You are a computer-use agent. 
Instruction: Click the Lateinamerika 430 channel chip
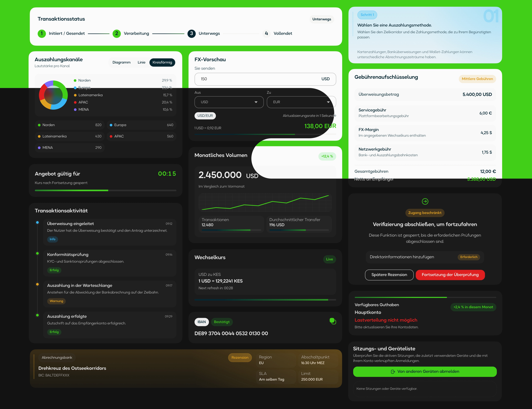coord(70,136)
